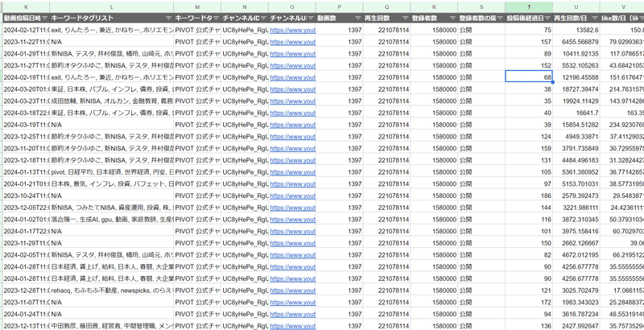Open filter for 登録者数 column in R
The height and width of the screenshot is (330, 644).
click(x=452, y=17)
